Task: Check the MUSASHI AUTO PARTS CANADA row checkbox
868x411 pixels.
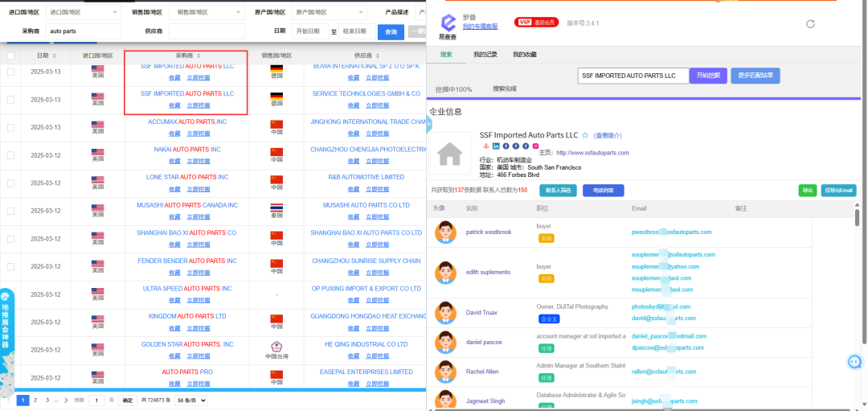Action: (10, 211)
